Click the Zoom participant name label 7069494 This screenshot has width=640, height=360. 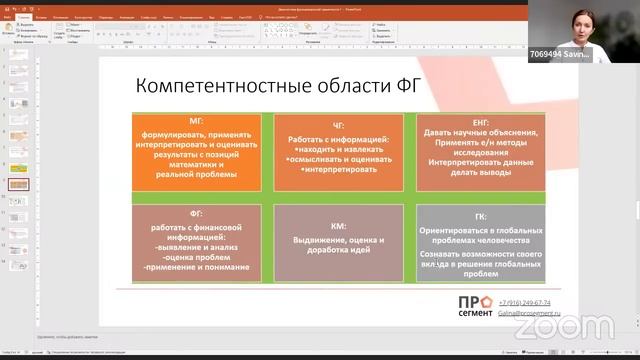pyautogui.click(x=560, y=54)
